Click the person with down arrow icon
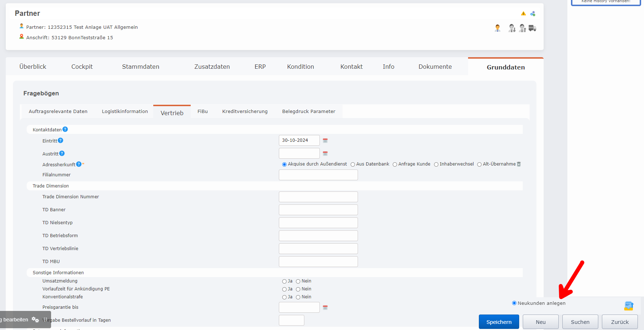 click(x=512, y=28)
